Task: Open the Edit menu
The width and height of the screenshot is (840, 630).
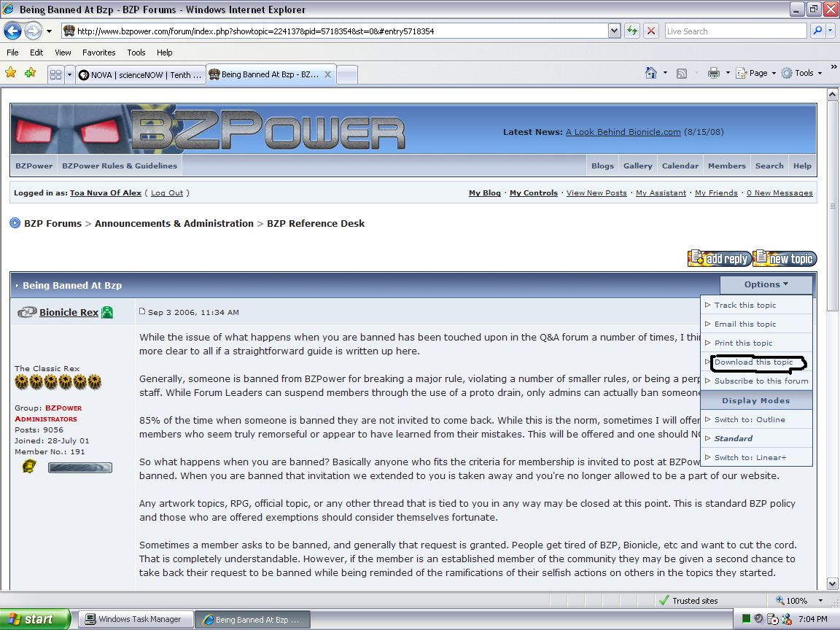Action: pos(36,52)
